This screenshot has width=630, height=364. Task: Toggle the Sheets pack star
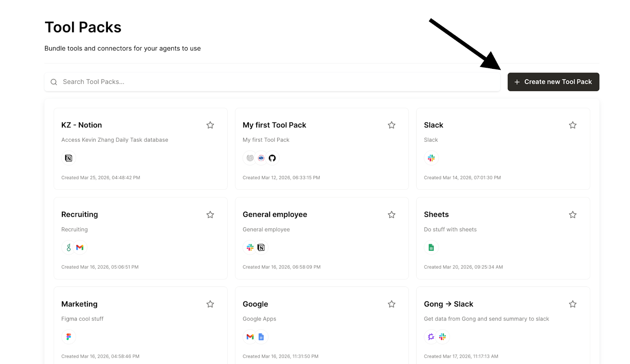[x=573, y=214]
